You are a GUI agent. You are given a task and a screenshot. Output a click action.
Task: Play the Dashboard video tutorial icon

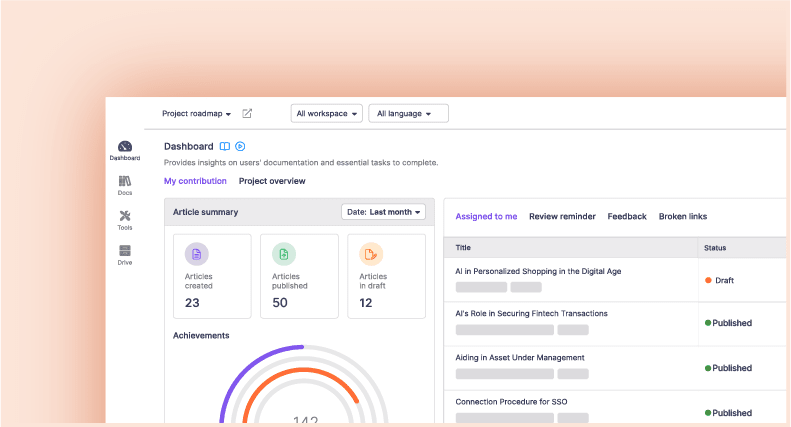point(240,146)
